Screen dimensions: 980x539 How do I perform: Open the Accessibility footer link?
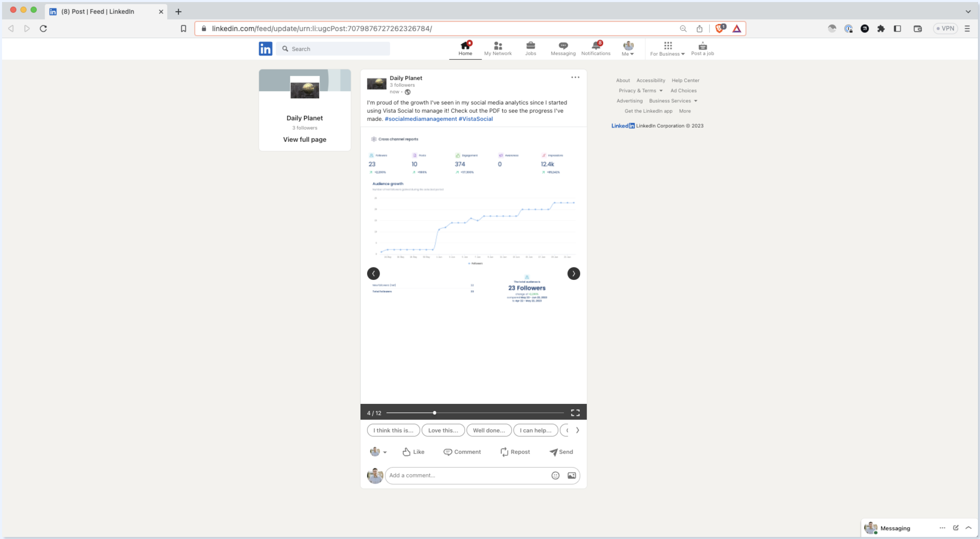click(651, 80)
